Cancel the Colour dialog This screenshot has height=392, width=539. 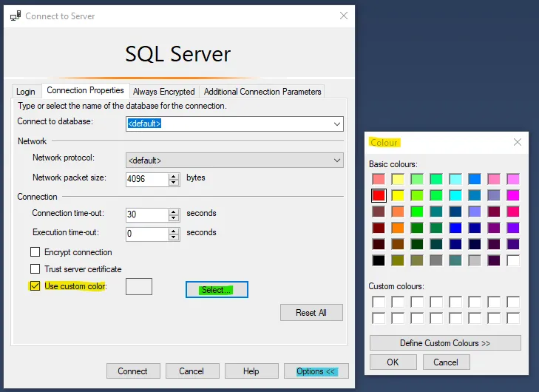[x=446, y=362]
